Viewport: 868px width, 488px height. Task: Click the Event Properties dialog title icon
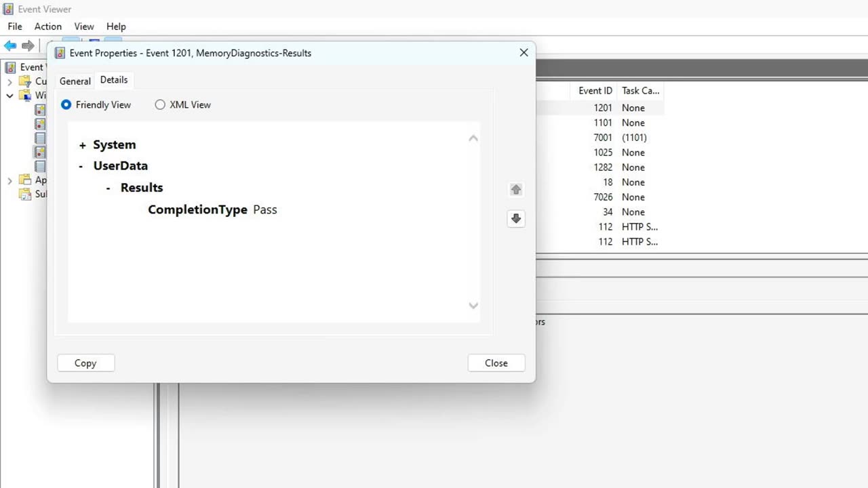[x=60, y=53]
